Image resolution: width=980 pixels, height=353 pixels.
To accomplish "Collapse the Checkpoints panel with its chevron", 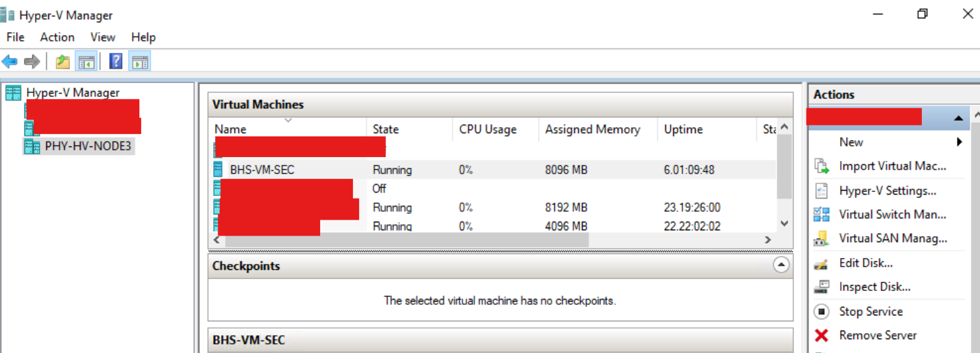I will click(781, 265).
